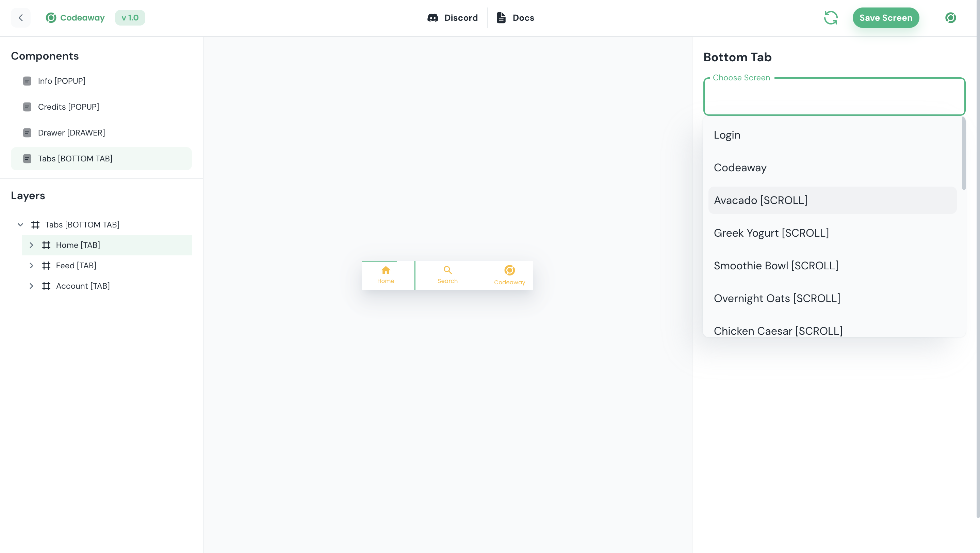Click the Docs icon
Viewport: 980px width, 553px height.
[x=501, y=17]
